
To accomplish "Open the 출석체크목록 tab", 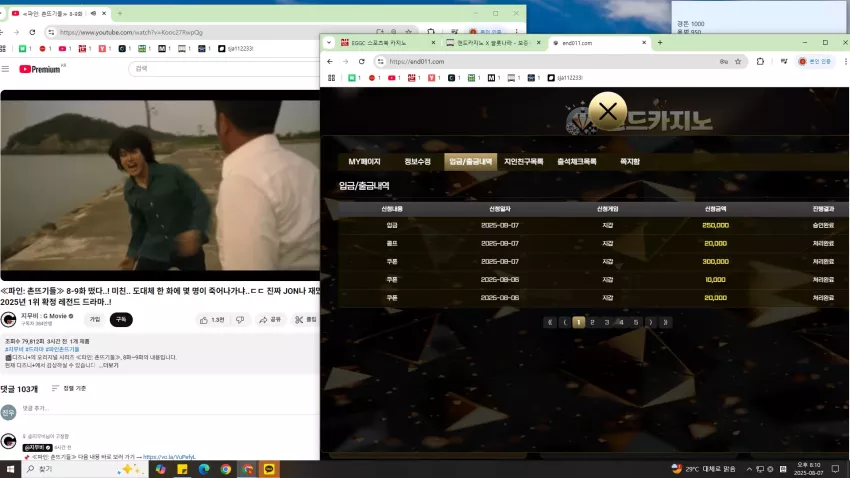I will 577,162.
